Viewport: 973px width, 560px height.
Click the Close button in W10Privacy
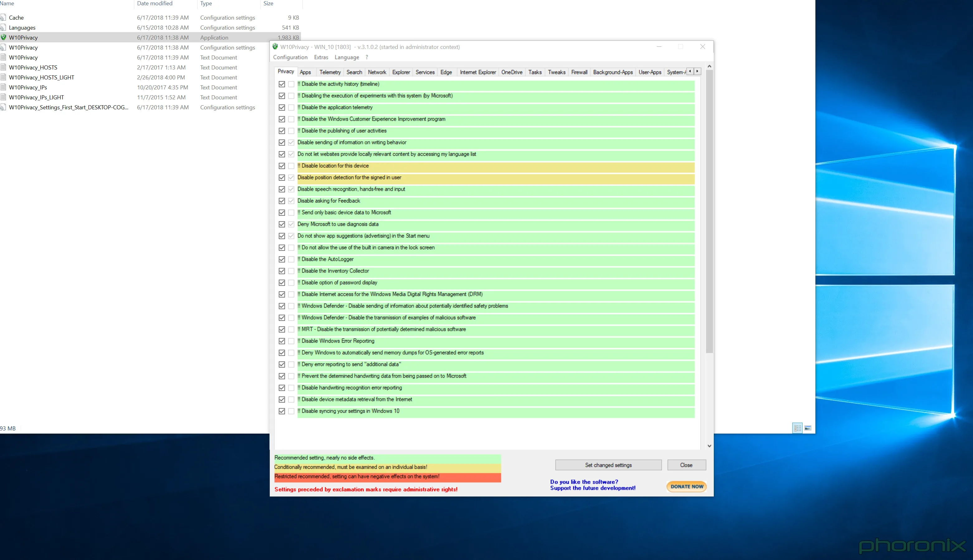686,465
